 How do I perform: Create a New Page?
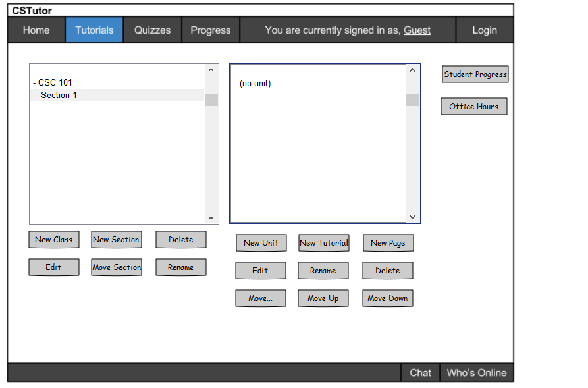coord(388,243)
